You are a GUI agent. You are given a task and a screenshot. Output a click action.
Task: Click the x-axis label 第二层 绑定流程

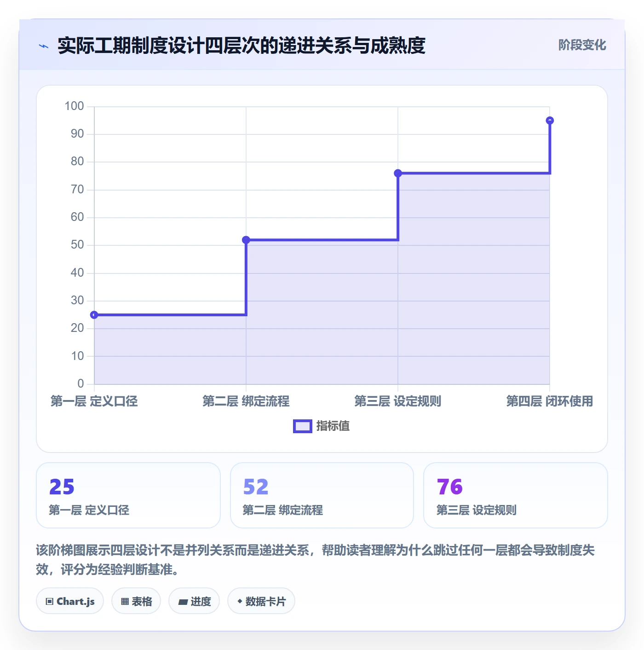[246, 401]
